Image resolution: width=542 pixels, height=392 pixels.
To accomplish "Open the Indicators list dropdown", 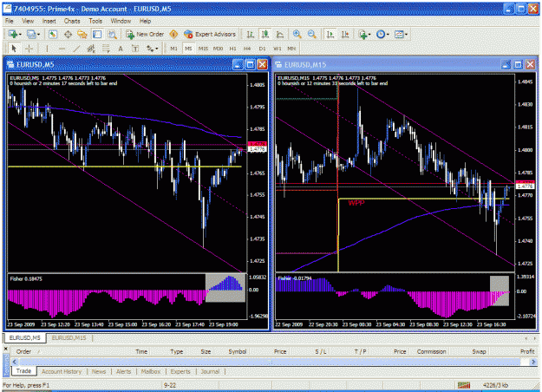I will [365, 34].
